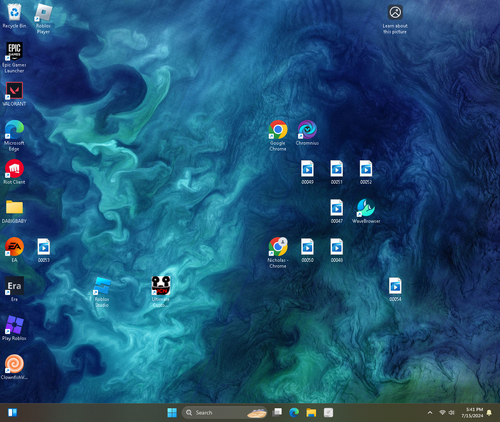The width and height of the screenshot is (500, 422).
Task: Show hidden icons in system tray
Action: pos(430,413)
